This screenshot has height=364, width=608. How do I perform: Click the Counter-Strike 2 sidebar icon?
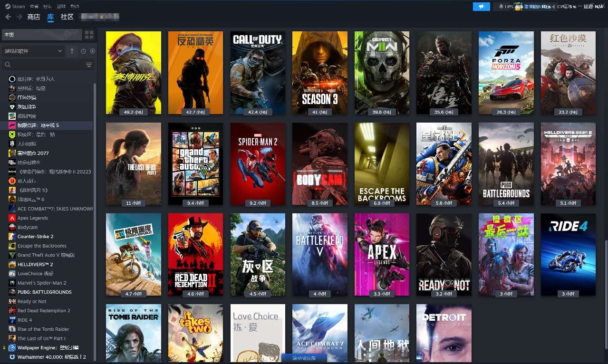pos(12,237)
